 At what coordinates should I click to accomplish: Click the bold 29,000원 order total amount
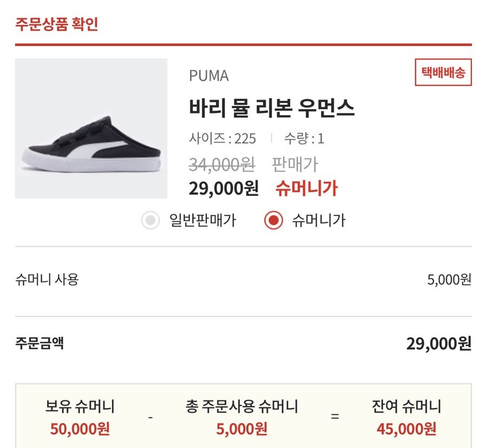tap(439, 344)
